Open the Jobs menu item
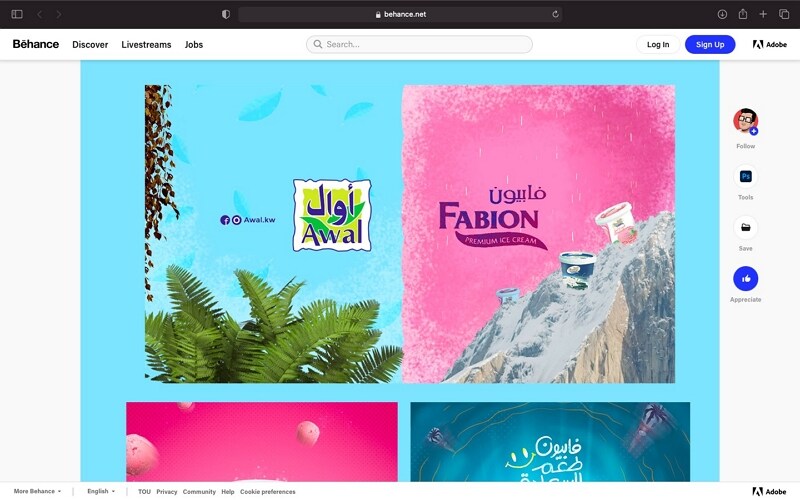This screenshot has width=800, height=500. 194,45
